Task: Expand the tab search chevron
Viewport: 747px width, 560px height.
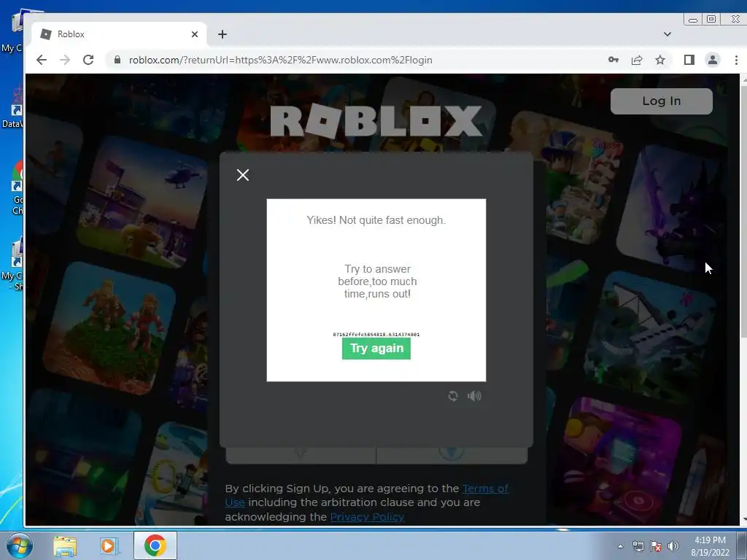Action: click(667, 34)
